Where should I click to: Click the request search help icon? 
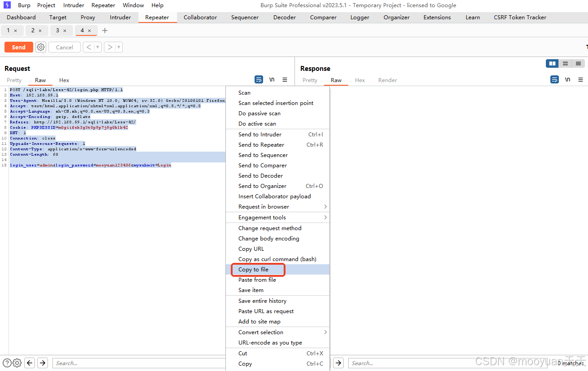(x=7, y=363)
